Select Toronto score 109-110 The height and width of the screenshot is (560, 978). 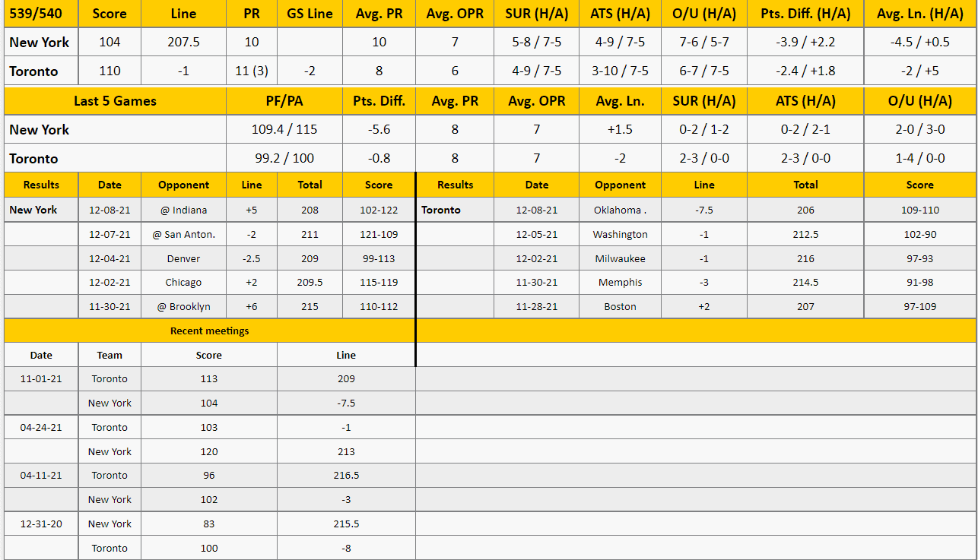919,210
